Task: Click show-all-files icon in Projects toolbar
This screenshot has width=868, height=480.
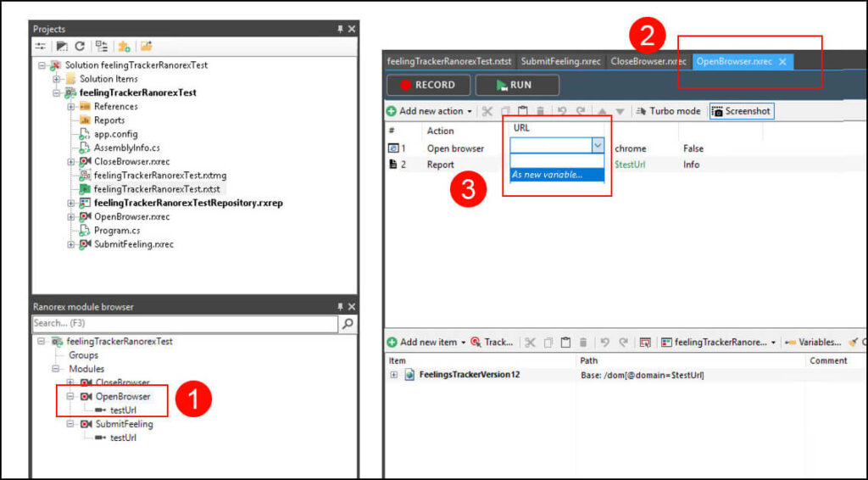Action: point(62,47)
